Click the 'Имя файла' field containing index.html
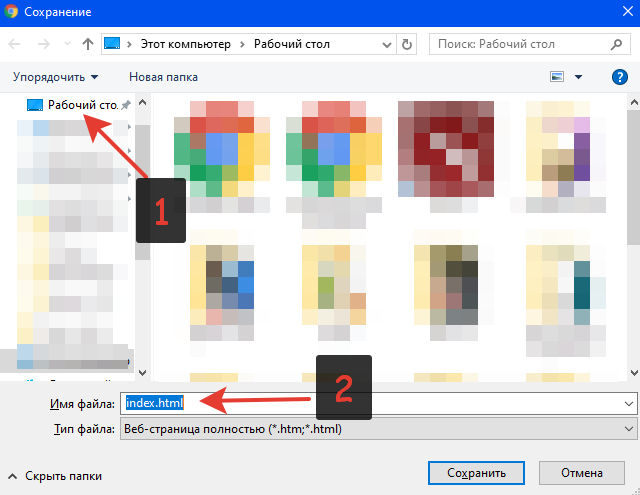 click(378, 404)
